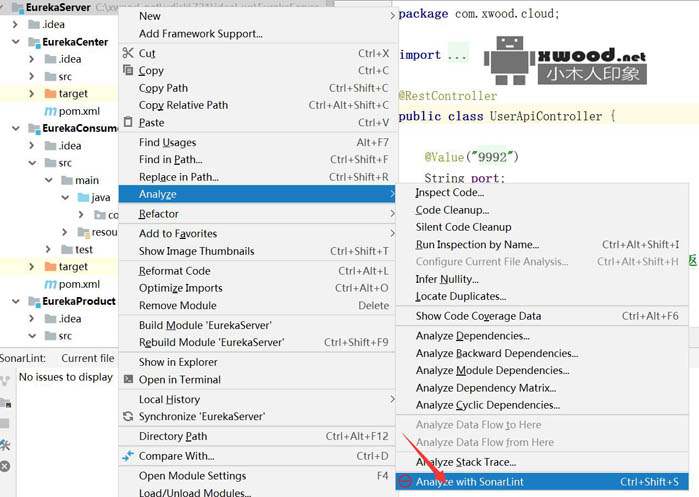Expand the top .idea folder
Viewport: 699px width, 497px height.
16,24
